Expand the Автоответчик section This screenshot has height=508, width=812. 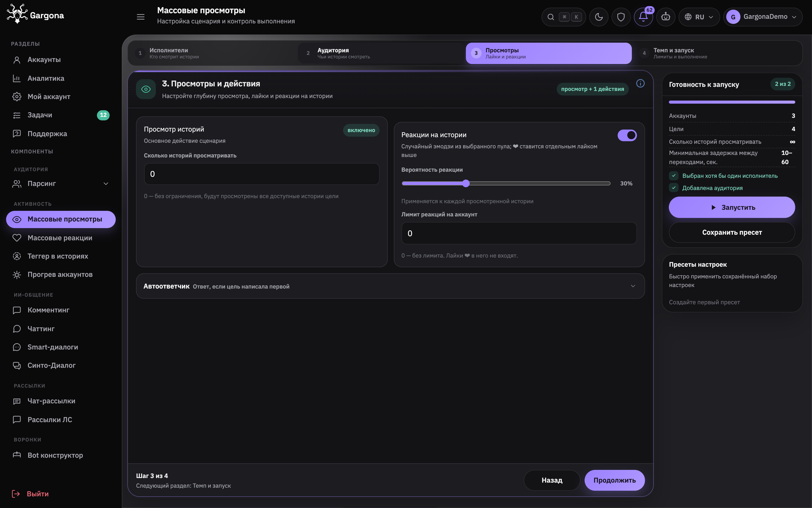coord(390,286)
